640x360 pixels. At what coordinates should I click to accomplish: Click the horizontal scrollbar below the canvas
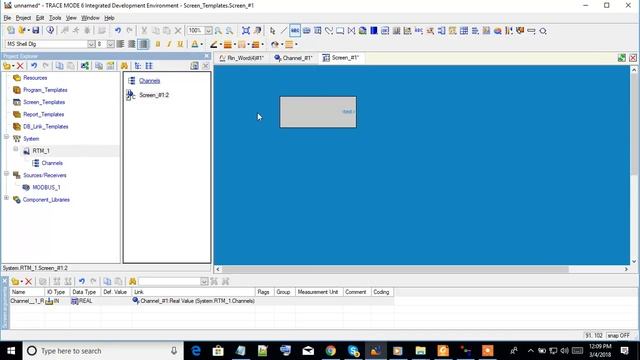(x=395, y=269)
